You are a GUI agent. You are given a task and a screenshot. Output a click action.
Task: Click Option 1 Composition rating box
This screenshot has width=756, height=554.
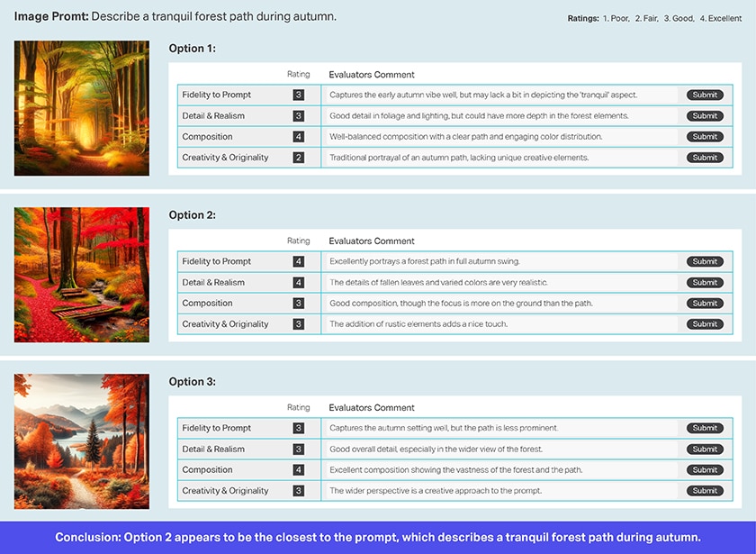(x=298, y=137)
